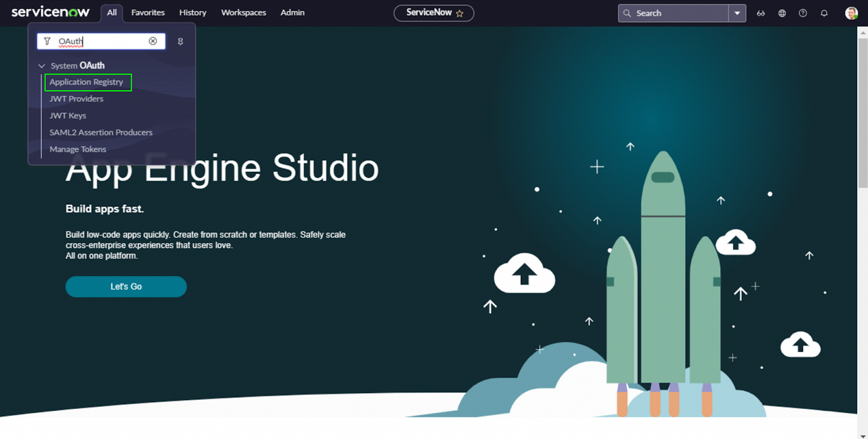This screenshot has width=868, height=439.
Task: Click the ServiceNow logo
Action: [50, 12]
